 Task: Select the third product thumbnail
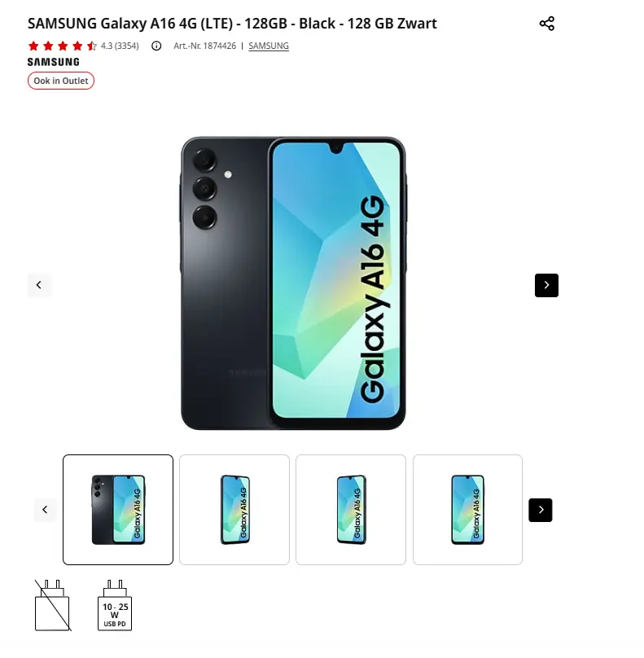pyautogui.click(x=351, y=510)
